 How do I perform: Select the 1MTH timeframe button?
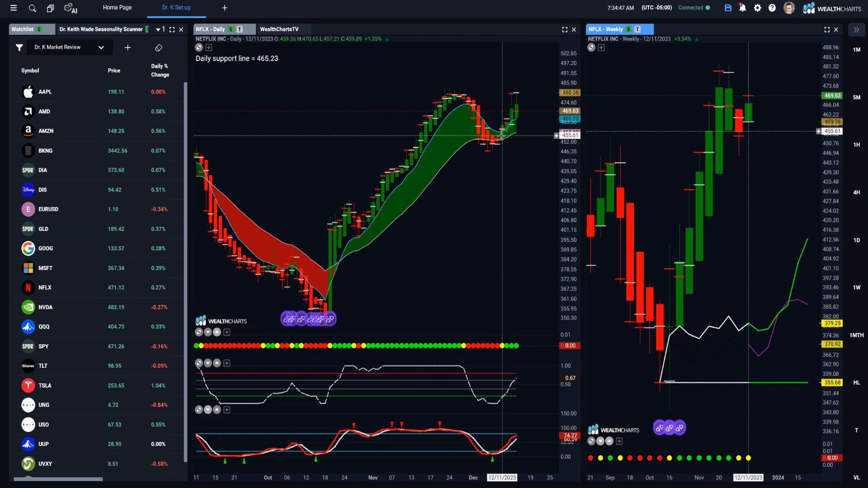856,335
